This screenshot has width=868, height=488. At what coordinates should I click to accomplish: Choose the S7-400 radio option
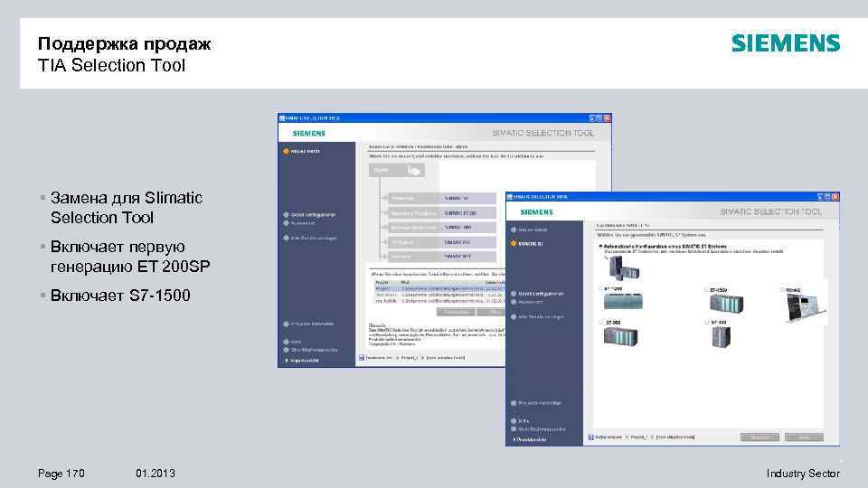[708, 322]
